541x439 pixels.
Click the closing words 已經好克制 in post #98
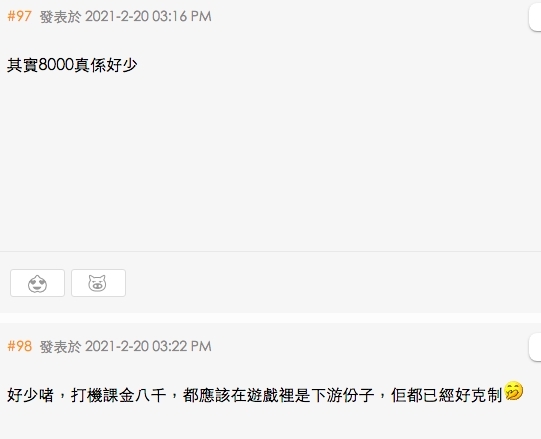(462, 395)
